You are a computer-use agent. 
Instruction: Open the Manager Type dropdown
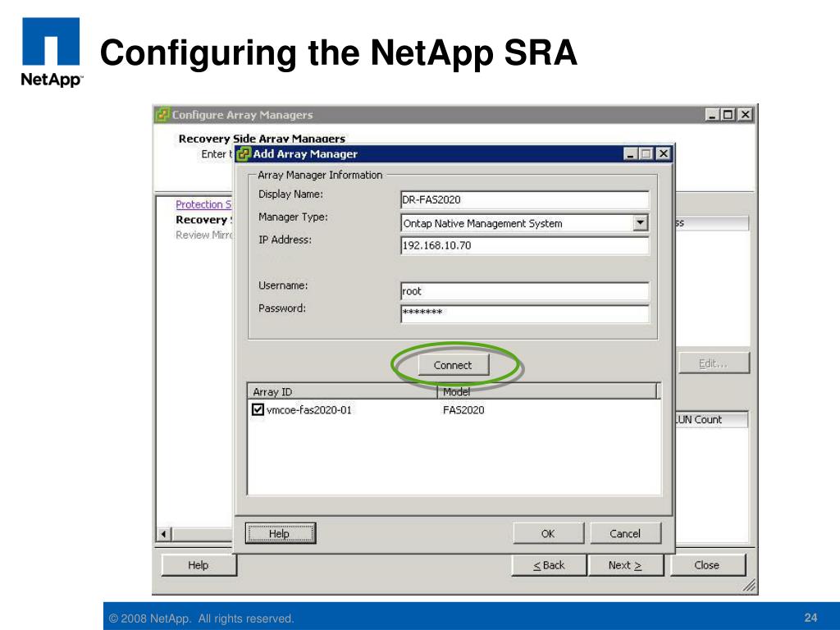[640, 223]
